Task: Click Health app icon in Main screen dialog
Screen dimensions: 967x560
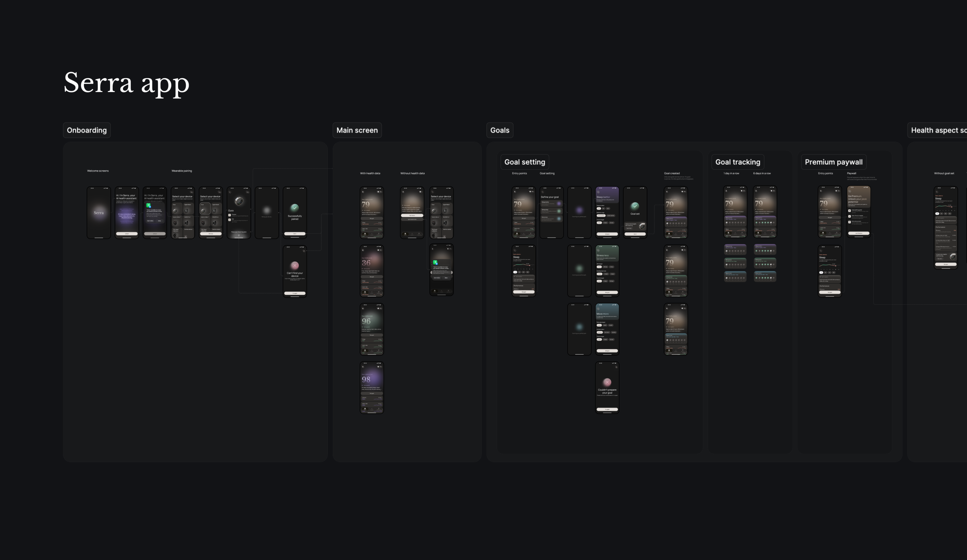Action: (435, 262)
